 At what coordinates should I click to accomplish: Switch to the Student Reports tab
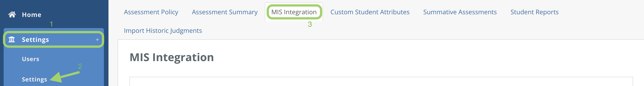click(x=534, y=12)
